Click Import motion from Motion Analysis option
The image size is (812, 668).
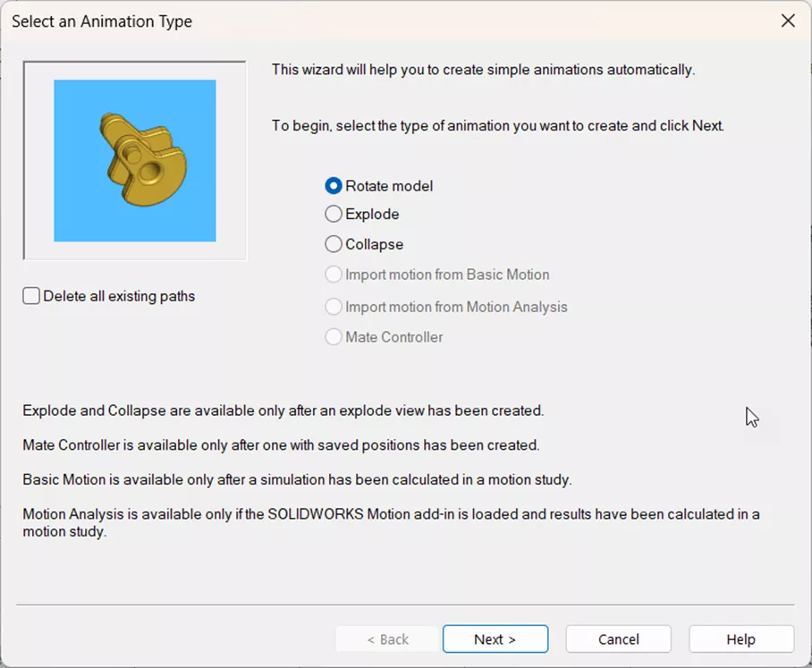[334, 307]
